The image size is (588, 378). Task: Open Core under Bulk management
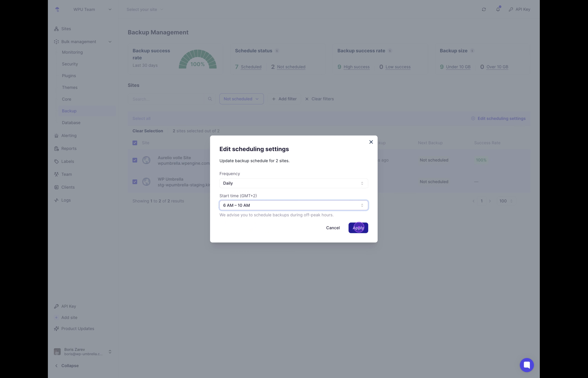pos(66,99)
